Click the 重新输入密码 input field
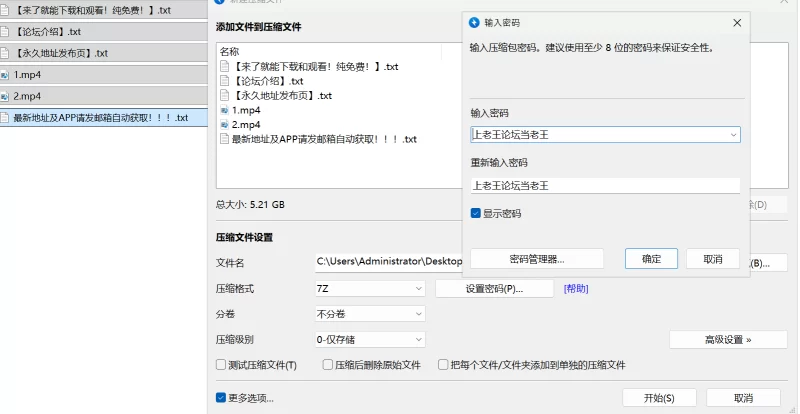Screen dimensions: 800x414 (x=605, y=185)
